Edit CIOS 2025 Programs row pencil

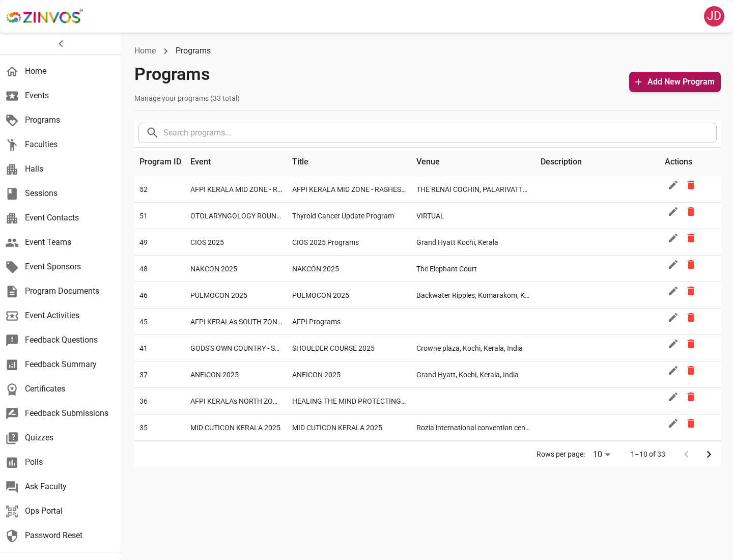(x=673, y=238)
